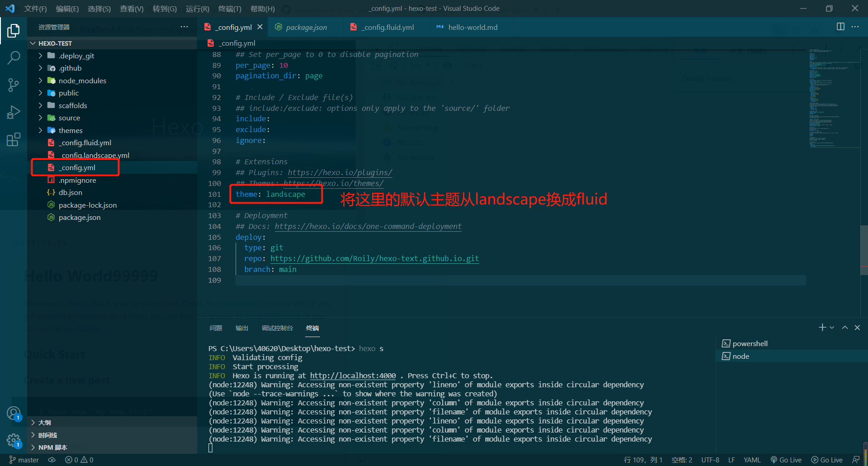Click the master branch status item
Image resolution: width=868 pixels, height=466 pixels.
[x=24, y=460]
